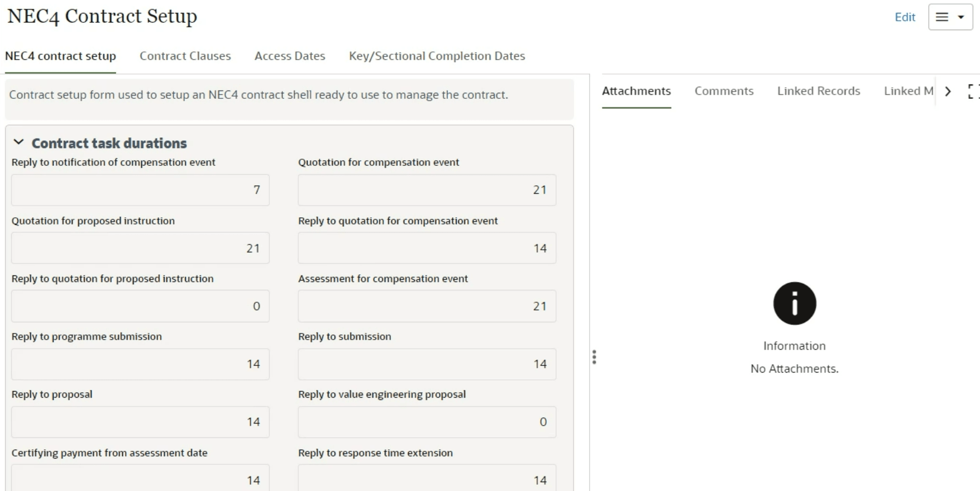The image size is (980, 491).
Task: Show the Comments tab
Action: (x=724, y=91)
